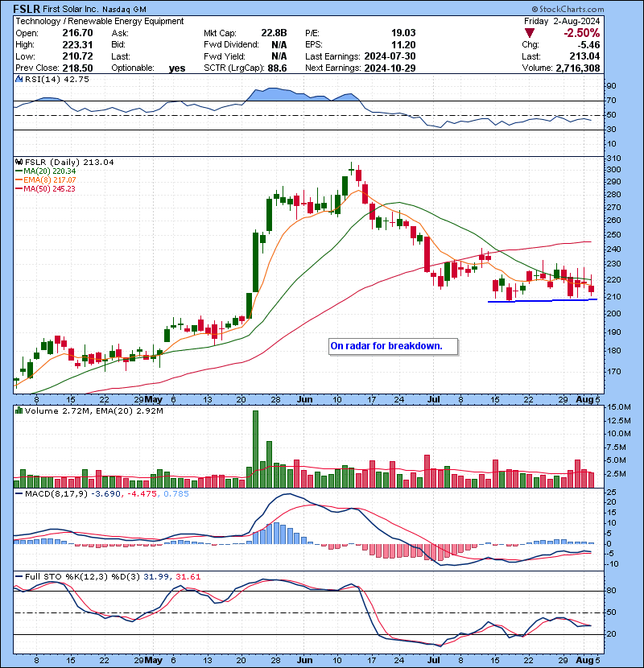Click the MA(50) 245.23 legend entry
Screen dimensions: 644x668
pyautogui.click(x=45, y=188)
